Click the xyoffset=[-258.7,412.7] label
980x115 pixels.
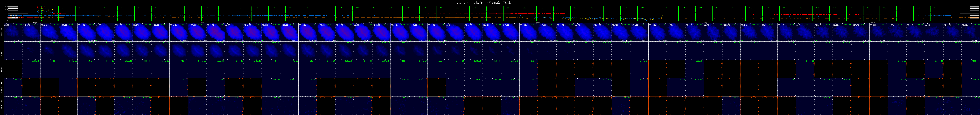tap(474, 3)
